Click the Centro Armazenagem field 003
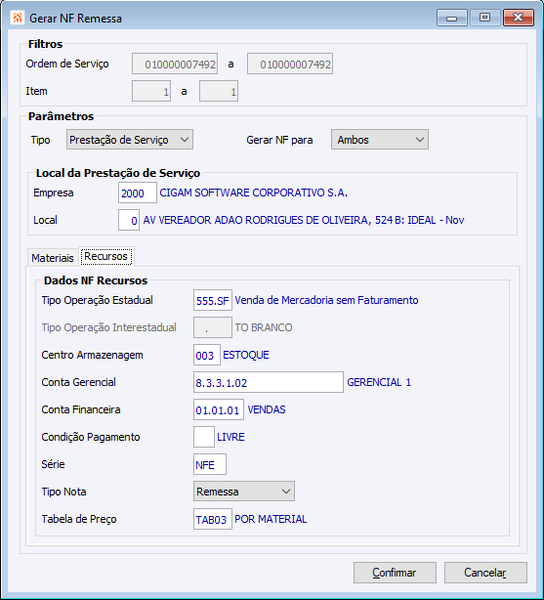 207,355
